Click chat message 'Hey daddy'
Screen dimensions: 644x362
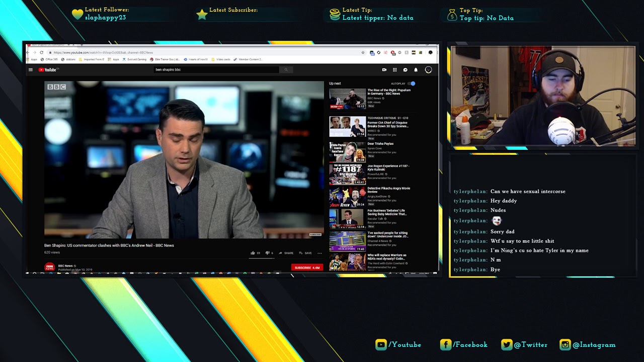point(504,201)
